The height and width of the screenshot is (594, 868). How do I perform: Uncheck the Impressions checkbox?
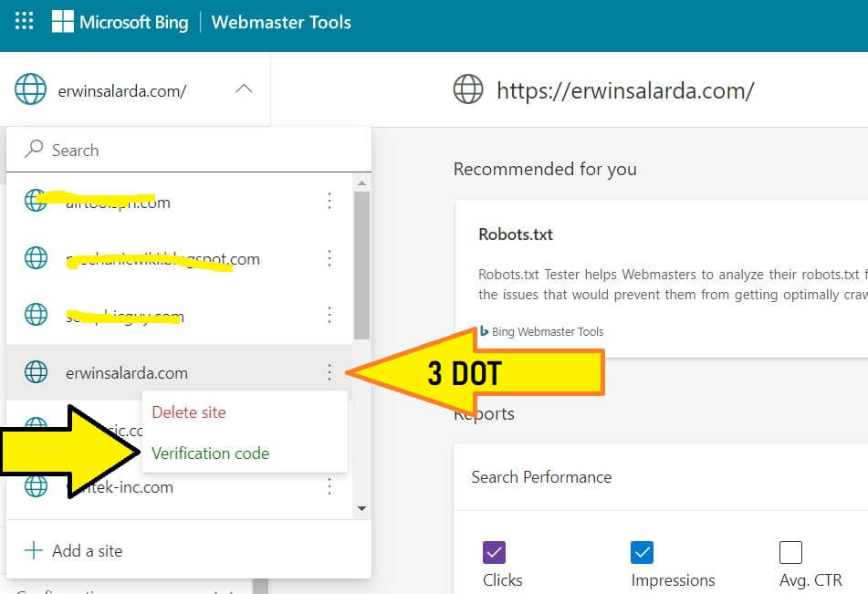pyautogui.click(x=642, y=552)
